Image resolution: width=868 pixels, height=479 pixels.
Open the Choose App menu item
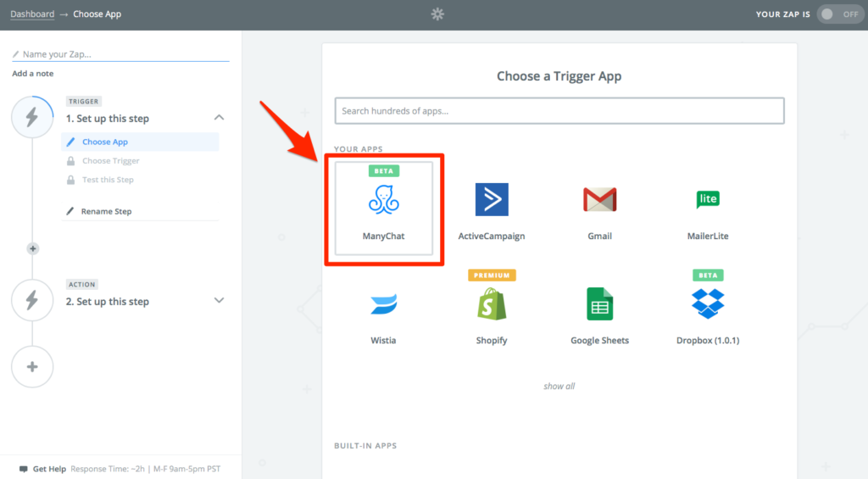140,142
